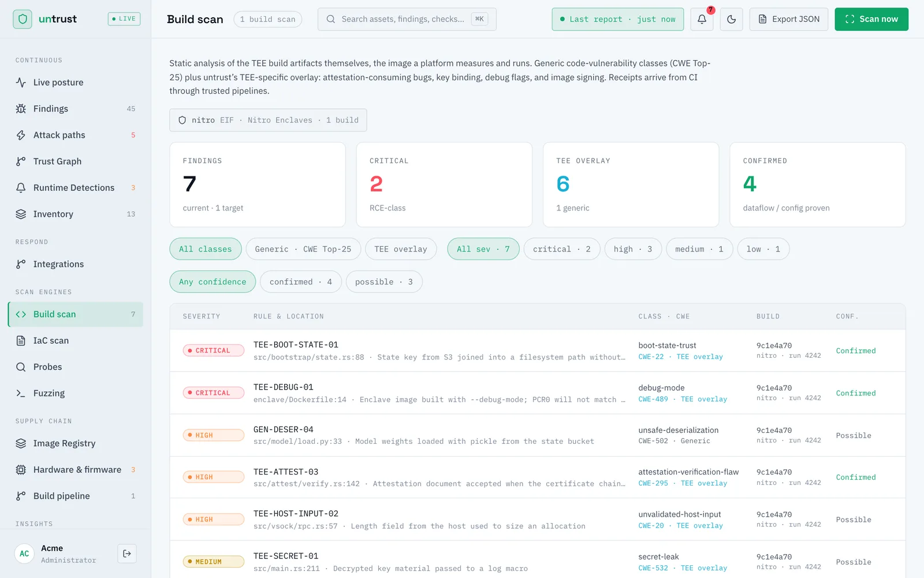Open notifications bell icon
Image resolution: width=924 pixels, height=578 pixels.
702,19
